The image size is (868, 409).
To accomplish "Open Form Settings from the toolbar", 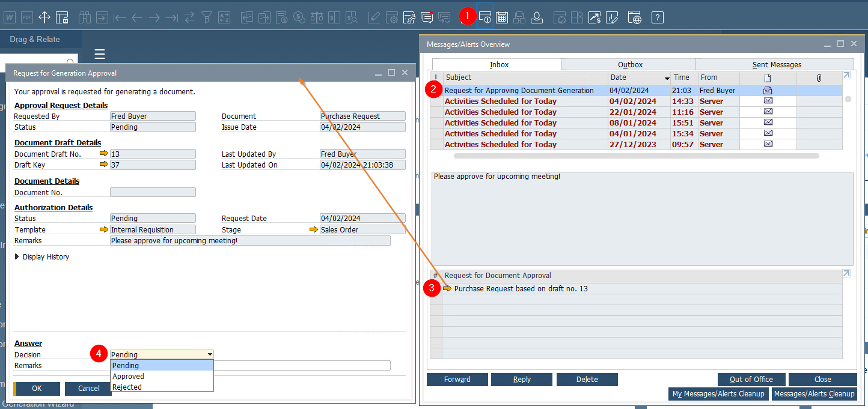I will point(393,17).
